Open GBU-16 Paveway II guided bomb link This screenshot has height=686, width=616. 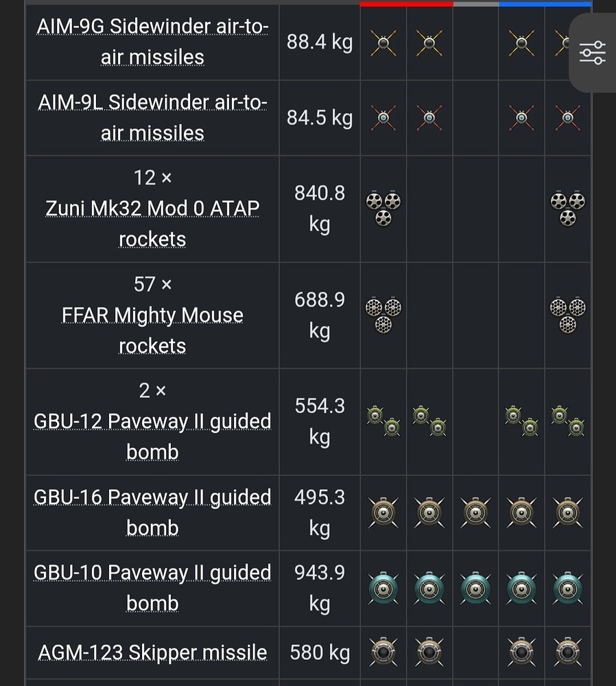[152, 512]
